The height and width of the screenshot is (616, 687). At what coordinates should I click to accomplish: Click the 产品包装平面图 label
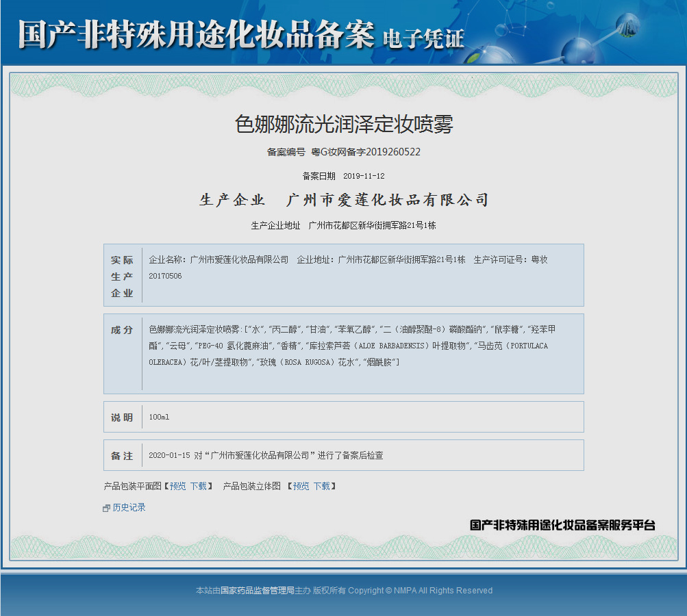coord(132,486)
